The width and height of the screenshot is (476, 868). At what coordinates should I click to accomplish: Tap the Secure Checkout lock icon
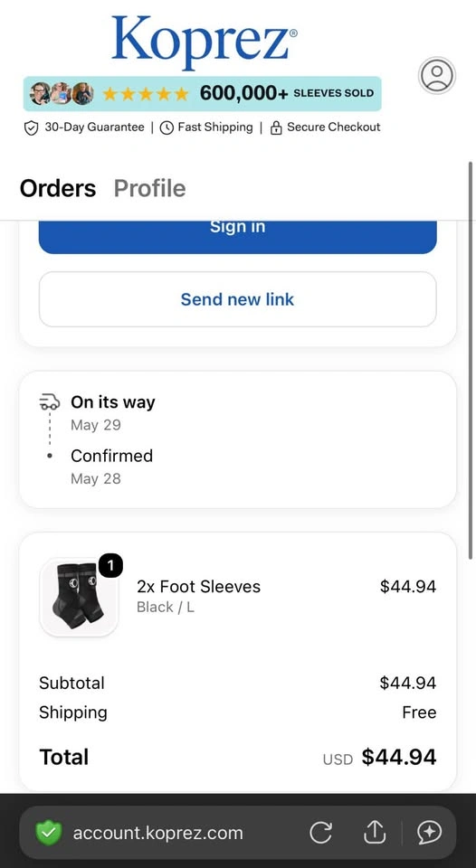pyautogui.click(x=275, y=127)
